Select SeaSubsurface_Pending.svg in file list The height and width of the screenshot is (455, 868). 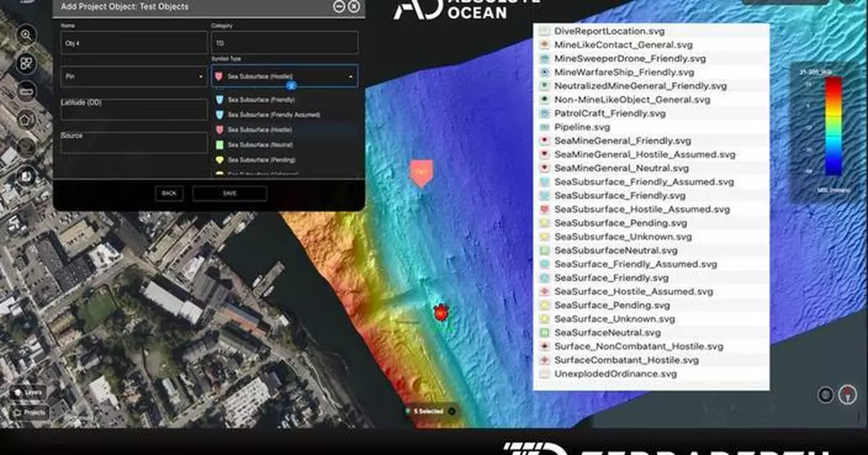tap(621, 224)
